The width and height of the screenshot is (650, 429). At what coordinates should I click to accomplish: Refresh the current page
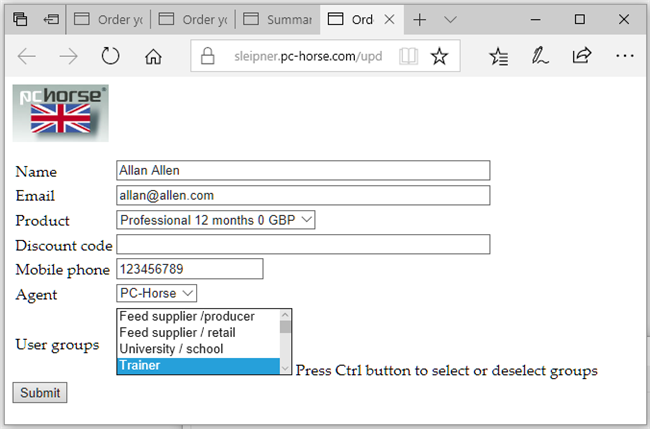(x=110, y=56)
